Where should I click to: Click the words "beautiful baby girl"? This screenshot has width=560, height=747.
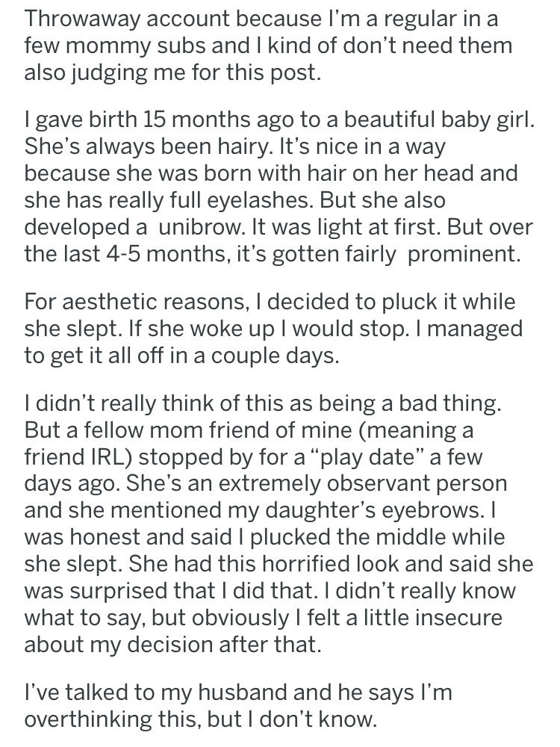tap(436, 120)
